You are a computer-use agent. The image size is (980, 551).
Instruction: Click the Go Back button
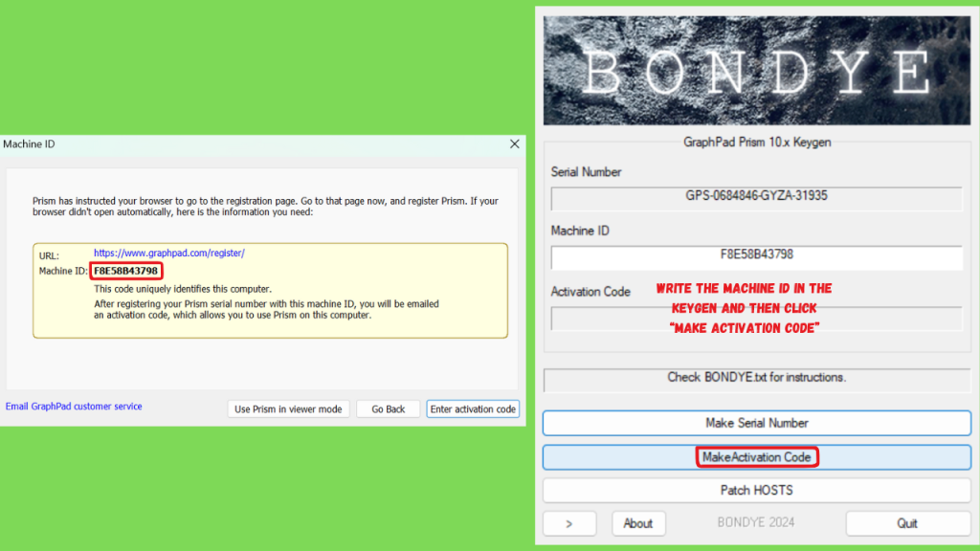click(389, 409)
